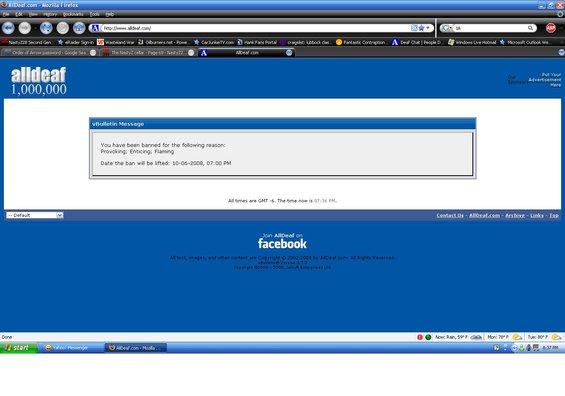565x396 pixels.
Task: Click the Stop loading button
Action: coord(63,28)
